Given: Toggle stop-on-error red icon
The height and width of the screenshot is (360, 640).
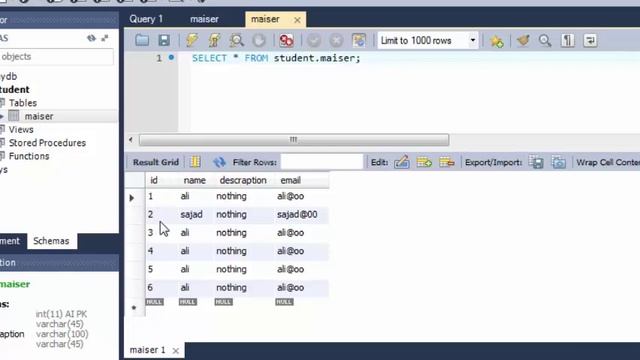Looking at the screenshot, I should tap(286, 40).
